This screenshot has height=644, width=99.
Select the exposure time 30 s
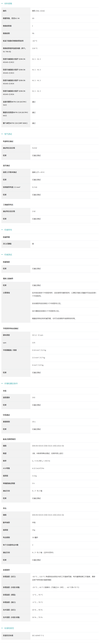[34, 422]
